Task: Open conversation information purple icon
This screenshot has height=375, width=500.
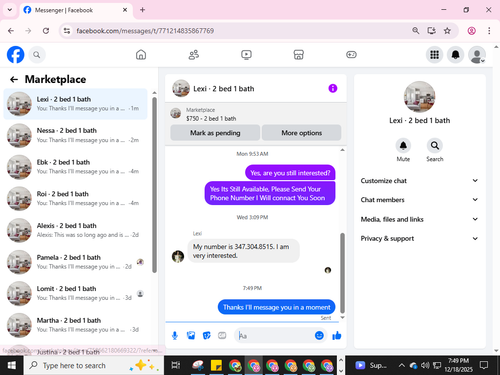Action: coord(333,88)
